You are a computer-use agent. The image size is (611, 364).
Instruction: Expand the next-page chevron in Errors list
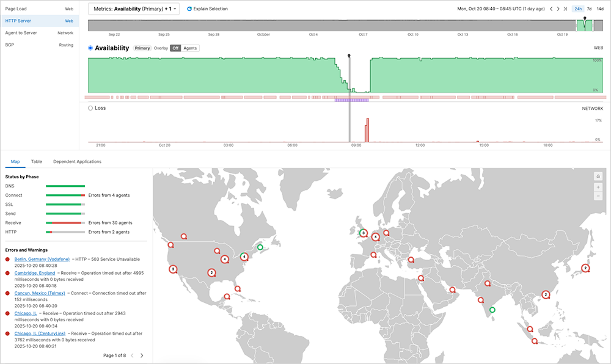click(141, 354)
